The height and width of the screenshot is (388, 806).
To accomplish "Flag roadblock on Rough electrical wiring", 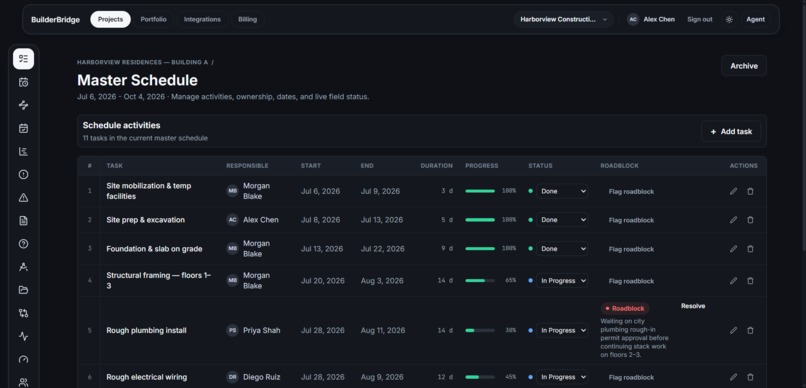I will [631, 378].
